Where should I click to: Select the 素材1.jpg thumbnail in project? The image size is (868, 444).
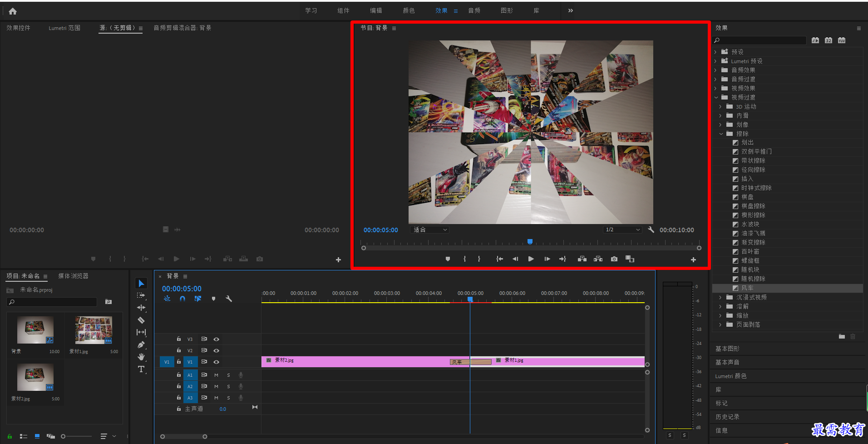(94, 330)
